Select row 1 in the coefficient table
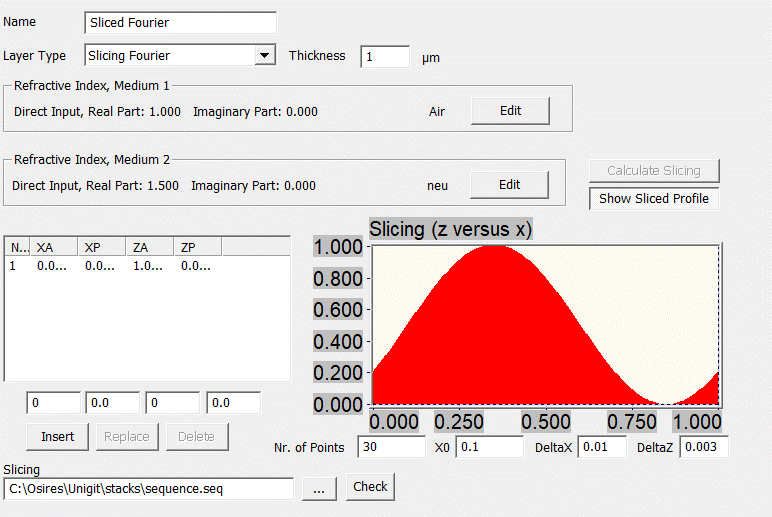 tap(100, 266)
